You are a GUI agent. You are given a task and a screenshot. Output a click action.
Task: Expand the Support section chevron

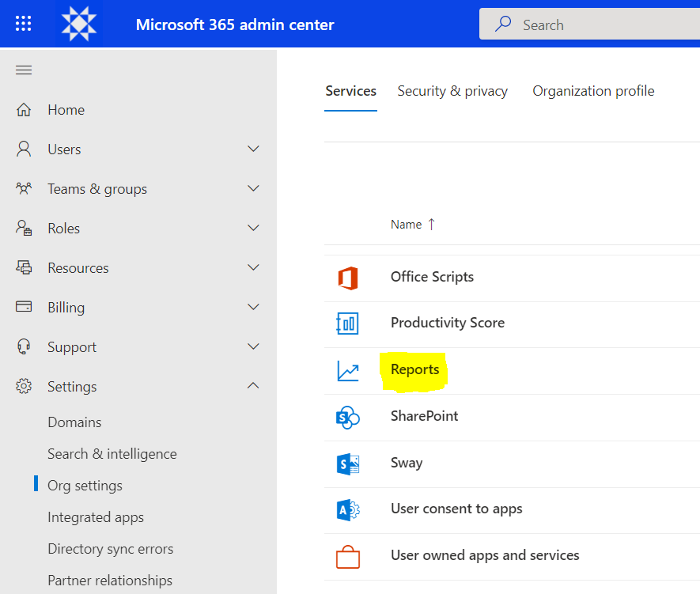tap(253, 346)
